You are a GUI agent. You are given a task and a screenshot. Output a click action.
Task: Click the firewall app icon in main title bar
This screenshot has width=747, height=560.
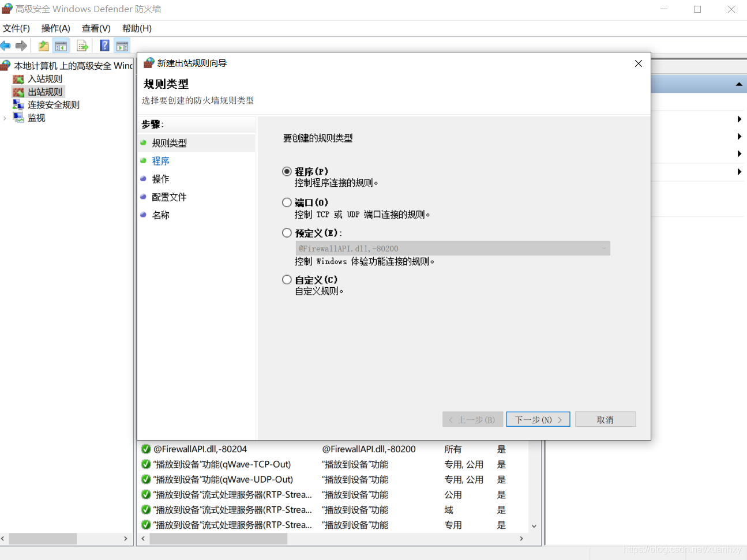click(x=7, y=9)
